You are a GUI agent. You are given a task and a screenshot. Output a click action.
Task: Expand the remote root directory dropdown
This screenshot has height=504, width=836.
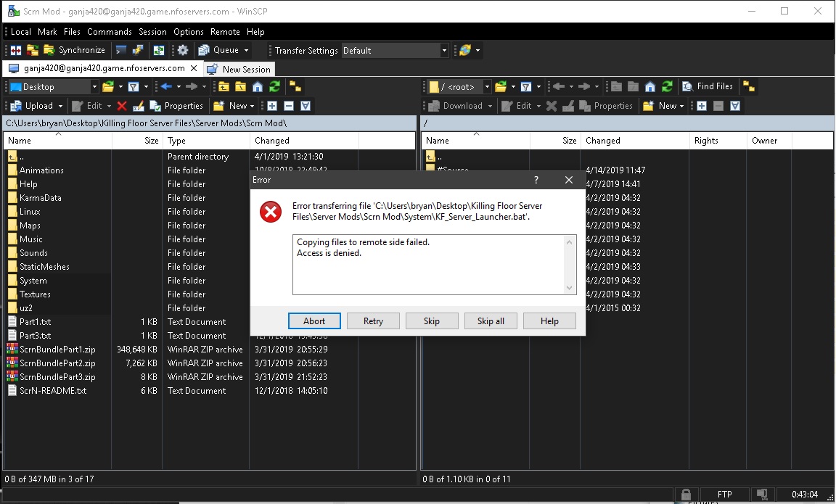click(x=487, y=87)
